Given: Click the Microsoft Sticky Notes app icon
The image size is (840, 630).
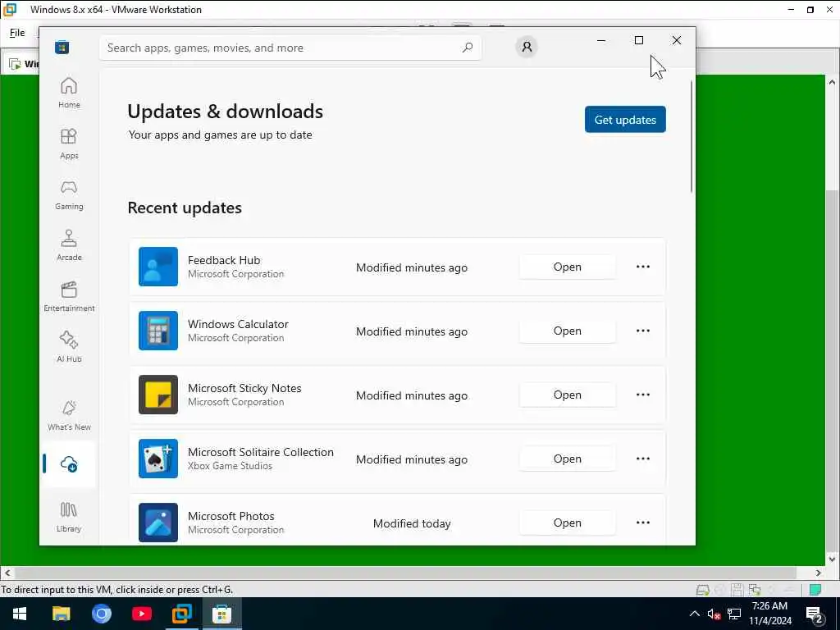Looking at the screenshot, I should click(158, 395).
